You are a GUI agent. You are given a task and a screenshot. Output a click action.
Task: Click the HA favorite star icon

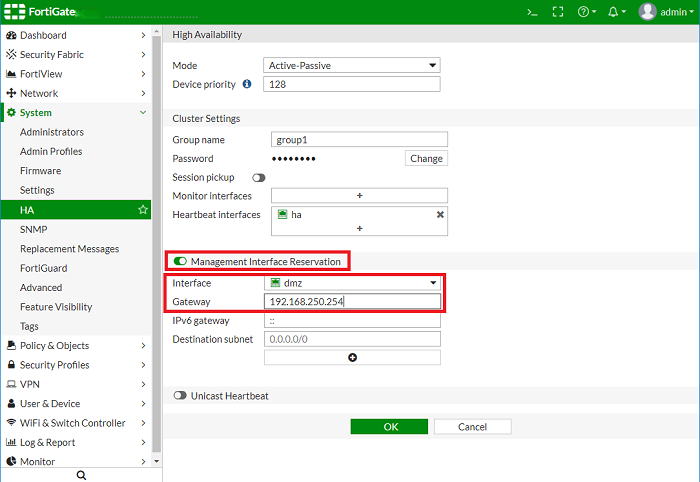tap(143, 210)
